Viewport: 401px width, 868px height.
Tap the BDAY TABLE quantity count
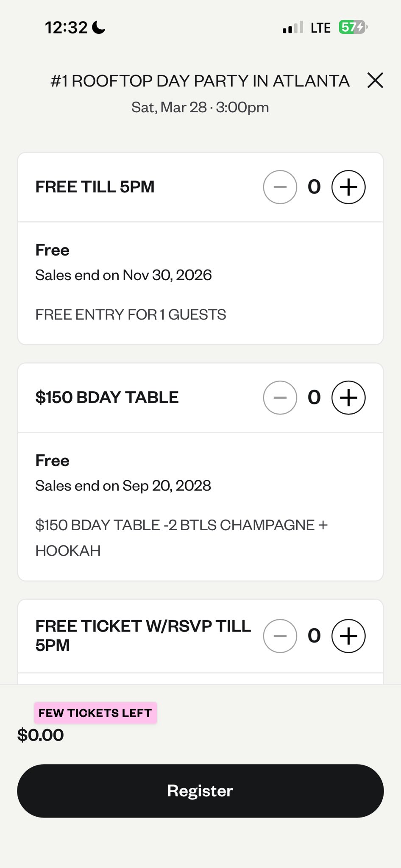314,398
